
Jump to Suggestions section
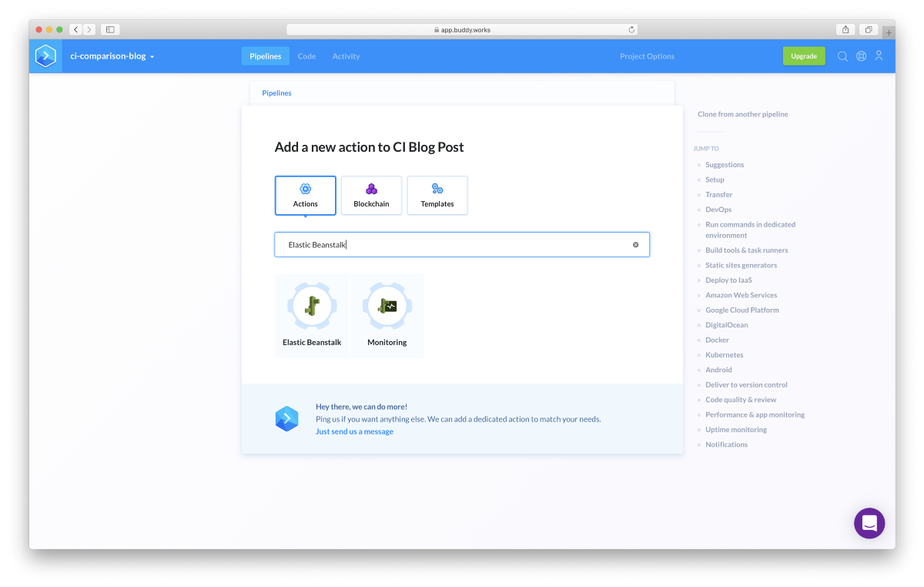tap(725, 165)
